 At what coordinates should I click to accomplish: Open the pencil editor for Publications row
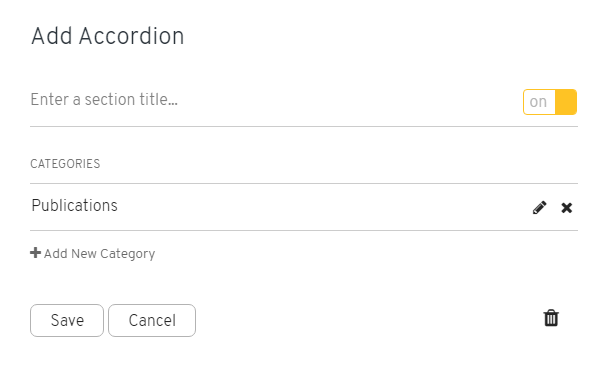(x=539, y=208)
